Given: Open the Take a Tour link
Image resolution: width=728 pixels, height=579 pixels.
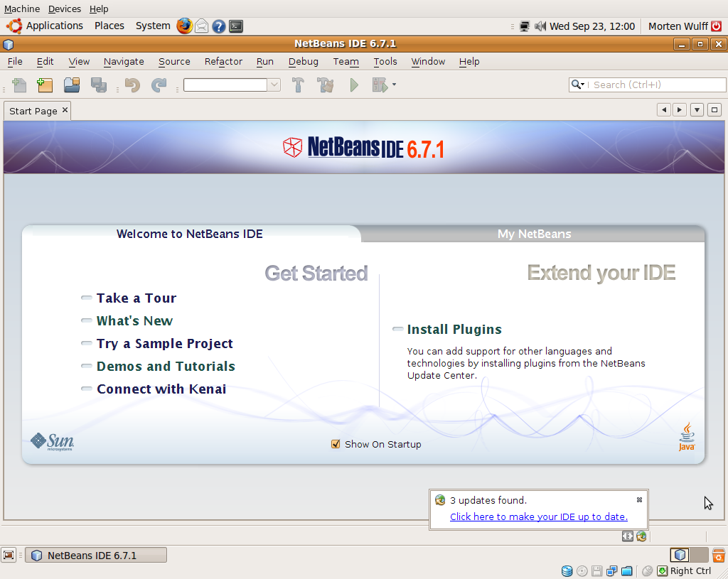Looking at the screenshot, I should coord(136,298).
